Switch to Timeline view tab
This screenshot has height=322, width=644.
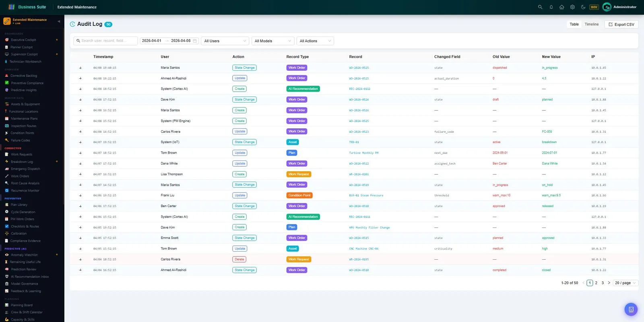[x=591, y=24]
